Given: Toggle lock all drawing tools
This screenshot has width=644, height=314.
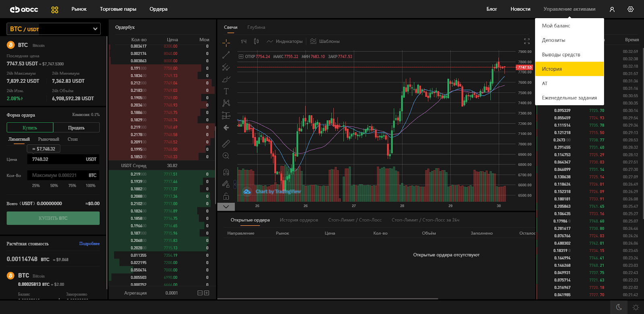Looking at the screenshot, I should (226, 196).
